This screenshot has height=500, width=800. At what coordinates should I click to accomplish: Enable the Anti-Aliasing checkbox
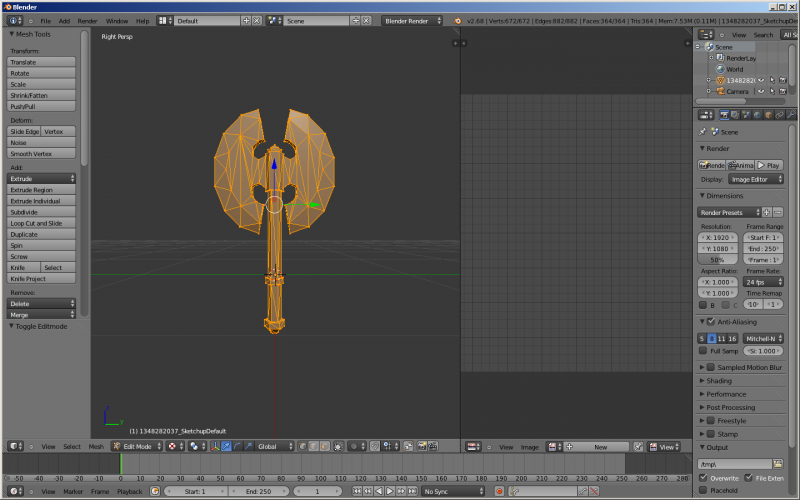point(710,322)
